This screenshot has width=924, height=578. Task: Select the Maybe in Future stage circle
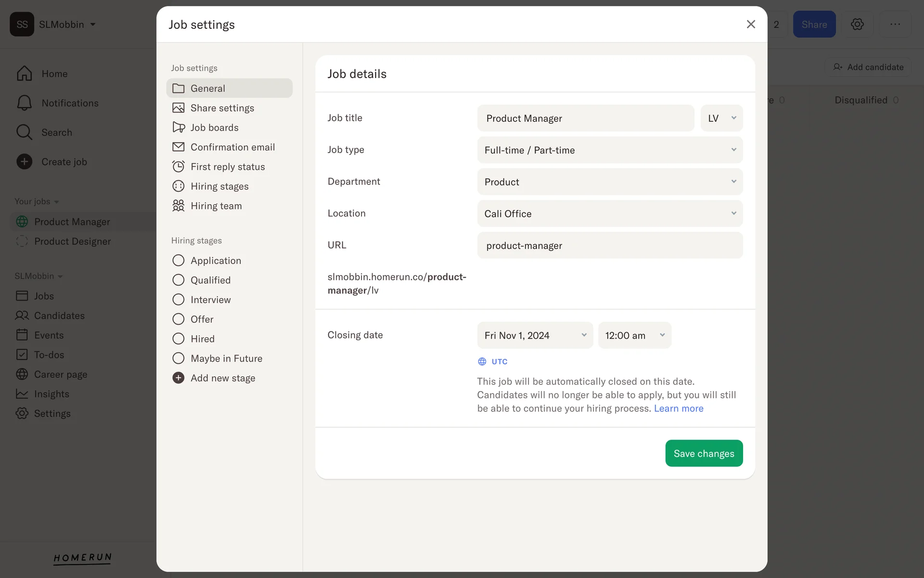pyautogui.click(x=178, y=358)
